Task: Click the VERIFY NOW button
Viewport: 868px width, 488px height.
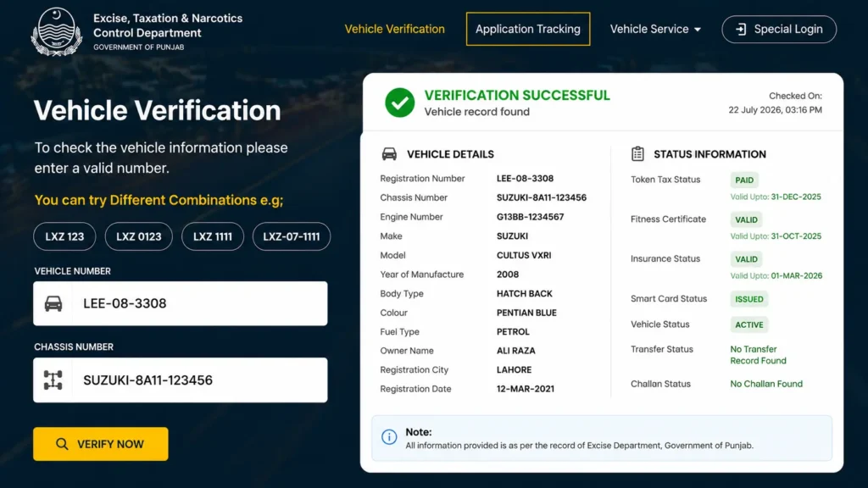Action: pos(101,444)
